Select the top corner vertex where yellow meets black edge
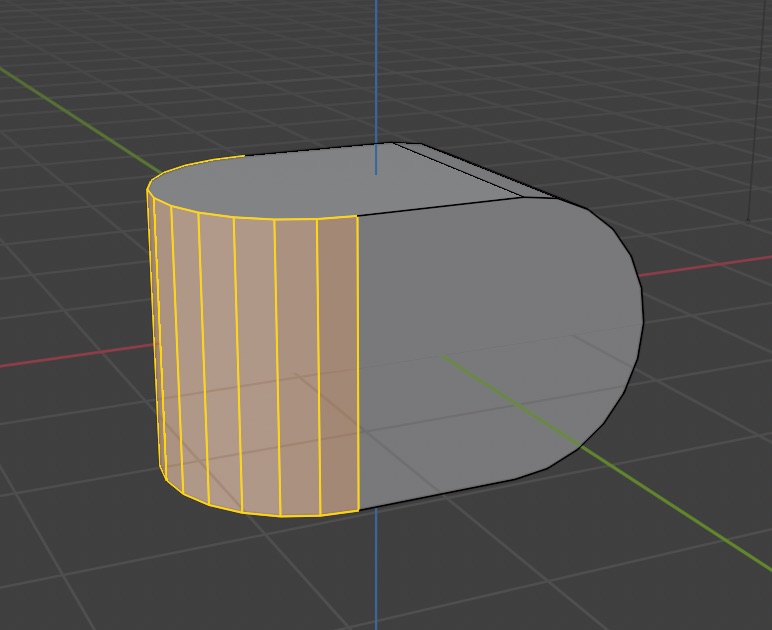Screen dimensions: 772x630 coord(357,215)
